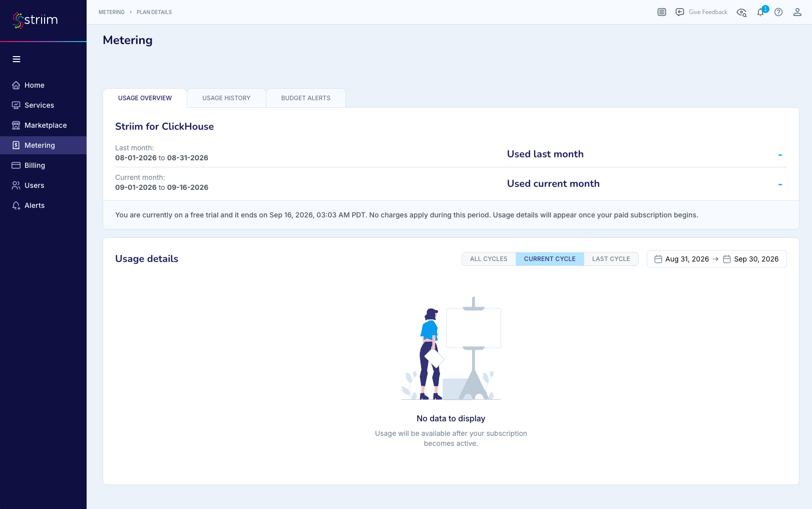Switch to the Budget Alerts tab
This screenshot has height=509, width=812.
click(x=306, y=98)
